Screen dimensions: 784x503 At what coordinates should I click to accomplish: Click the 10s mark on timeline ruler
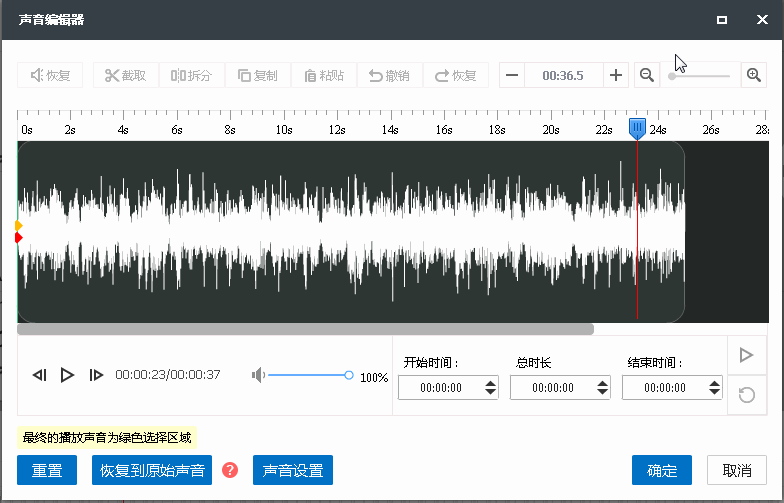click(x=284, y=130)
